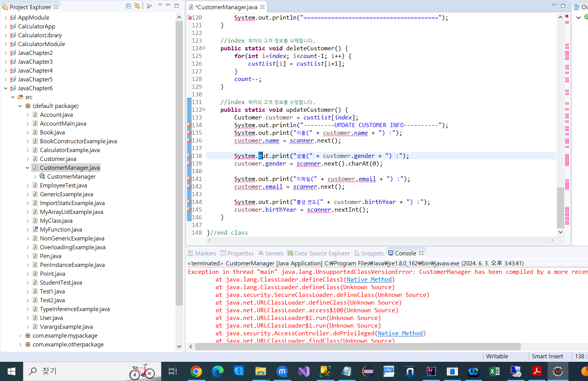Select CustomerManager class icon in tree

42,176
